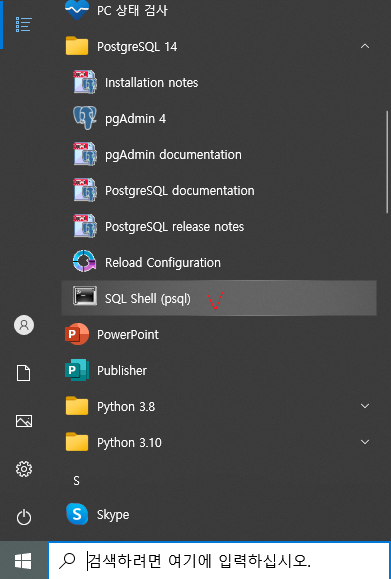Screen dimensions: 391x579
Task: Expand the Python 3.8 folder chevron
Action: click(365, 406)
